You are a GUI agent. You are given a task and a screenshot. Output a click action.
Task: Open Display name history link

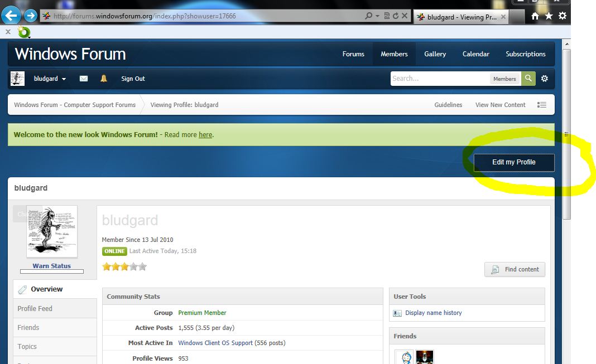point(433,313)
